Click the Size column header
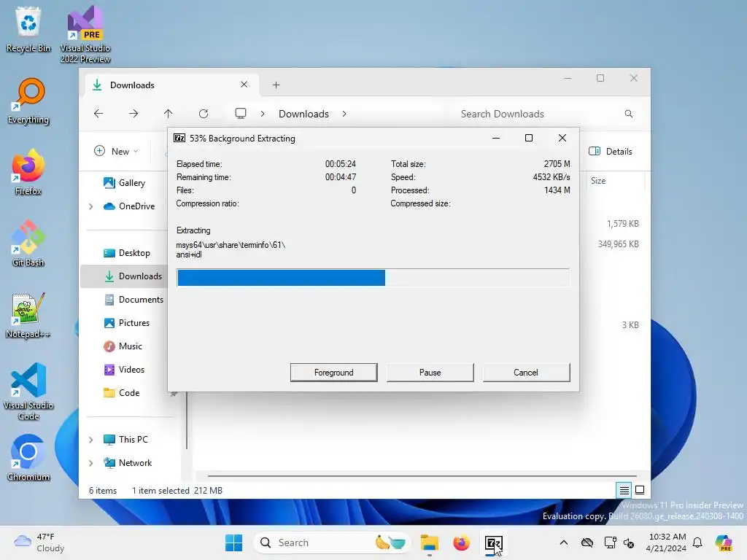The height and width of the screenshot is (560, 747). click(x=598, y=181)
